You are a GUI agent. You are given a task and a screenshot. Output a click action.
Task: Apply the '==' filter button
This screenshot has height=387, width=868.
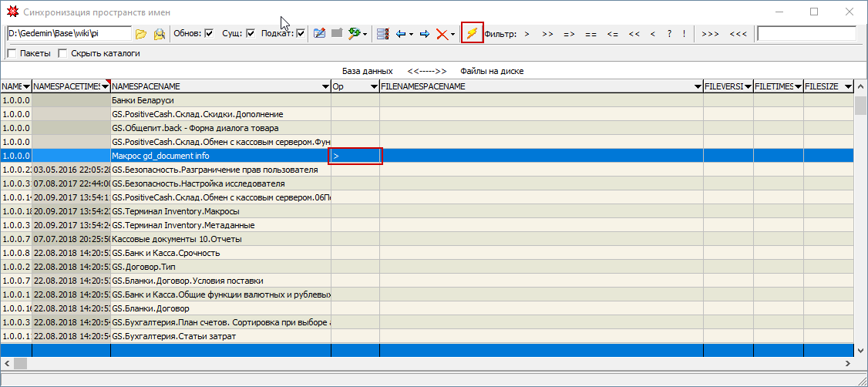coord(590,34)
